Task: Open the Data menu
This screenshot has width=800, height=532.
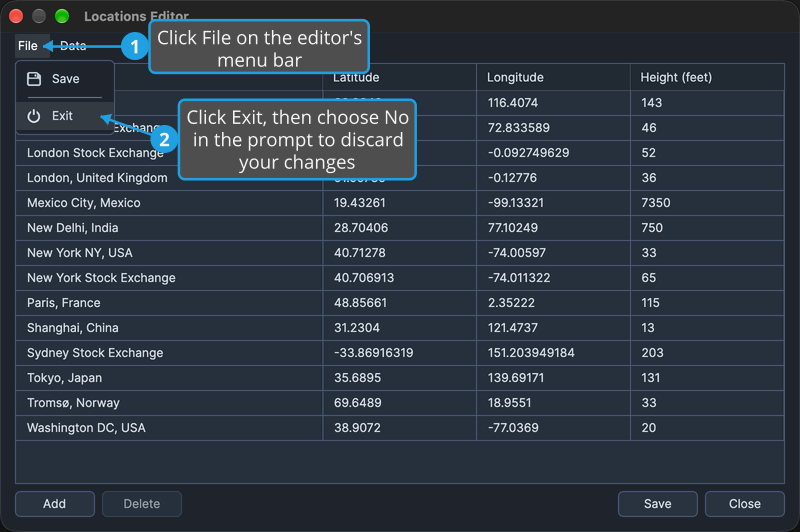Action: pyautogui.click(x=73, y=46)
